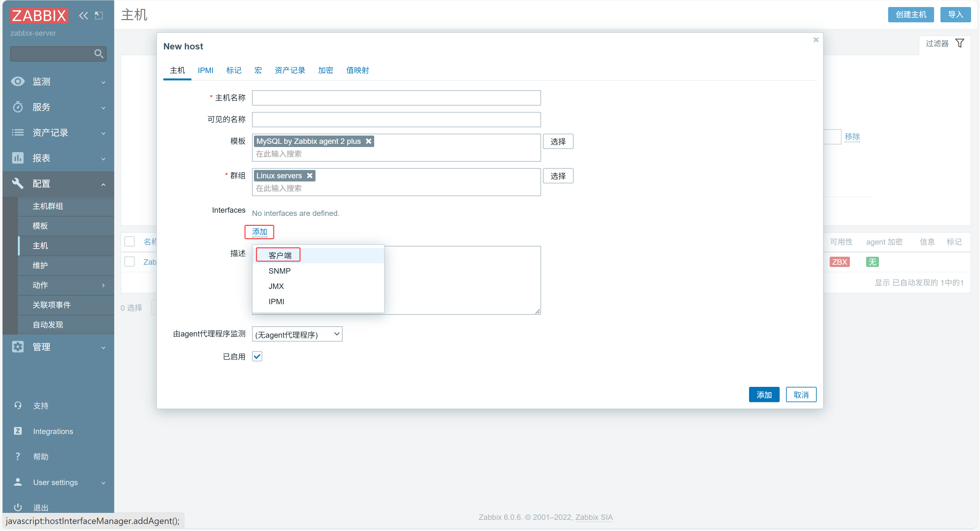Viewport: 980px width, 531px height.
Task: Click the 创建主机 button
Action: point(911,14)
